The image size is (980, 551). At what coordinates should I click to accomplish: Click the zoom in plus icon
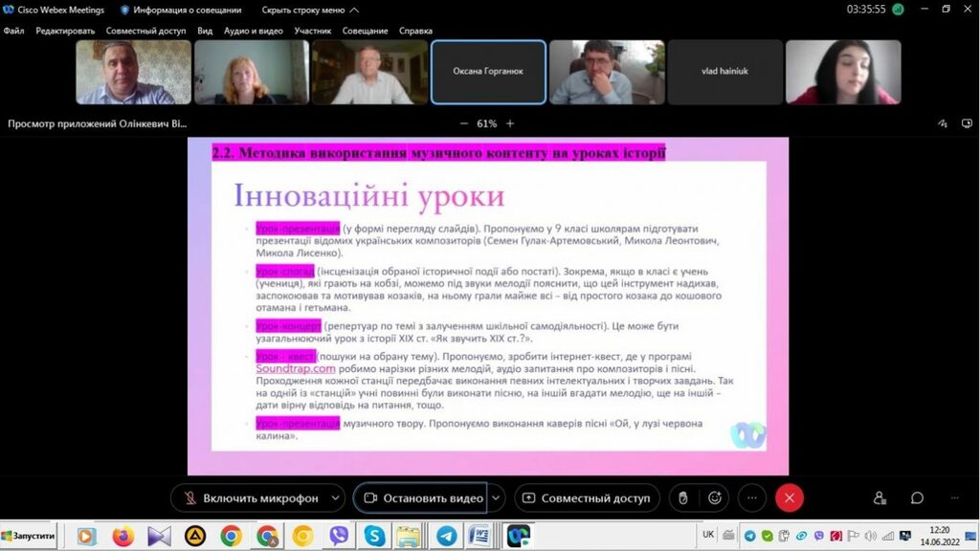510,123
